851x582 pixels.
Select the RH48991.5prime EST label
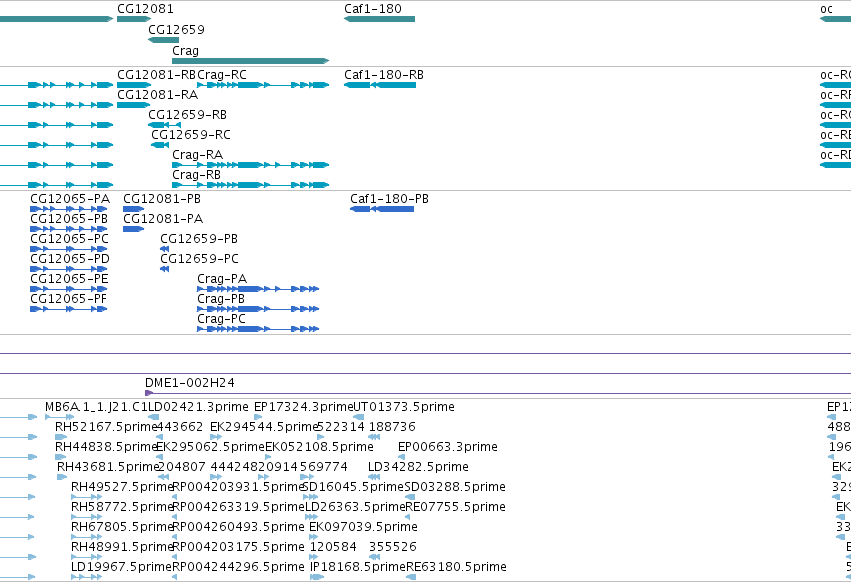[122, 547]
